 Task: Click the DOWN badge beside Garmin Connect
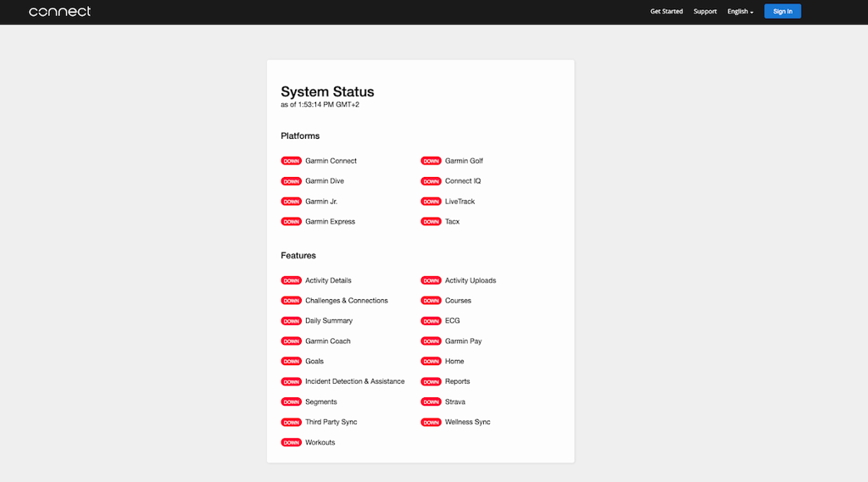(292, 161)
